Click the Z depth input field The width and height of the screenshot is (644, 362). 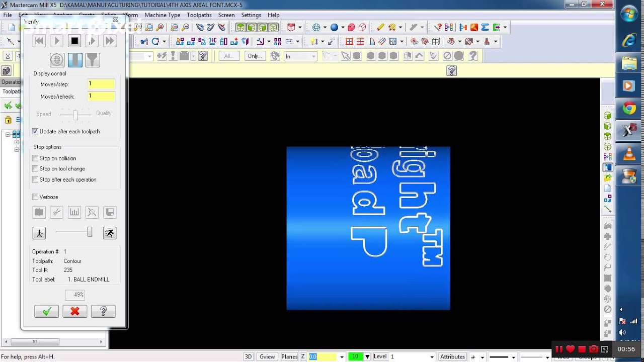(x=323, y=356)
